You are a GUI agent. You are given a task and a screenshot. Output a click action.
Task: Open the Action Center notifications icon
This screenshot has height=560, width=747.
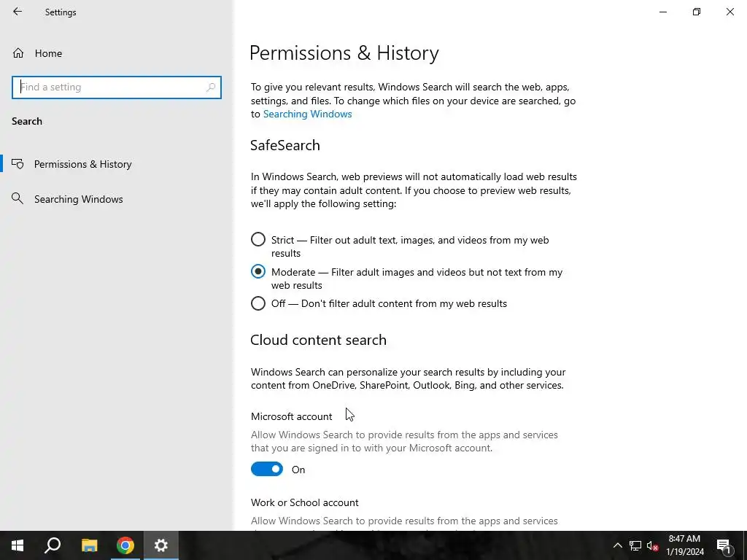pyautogui.click(x=724, y=545)
